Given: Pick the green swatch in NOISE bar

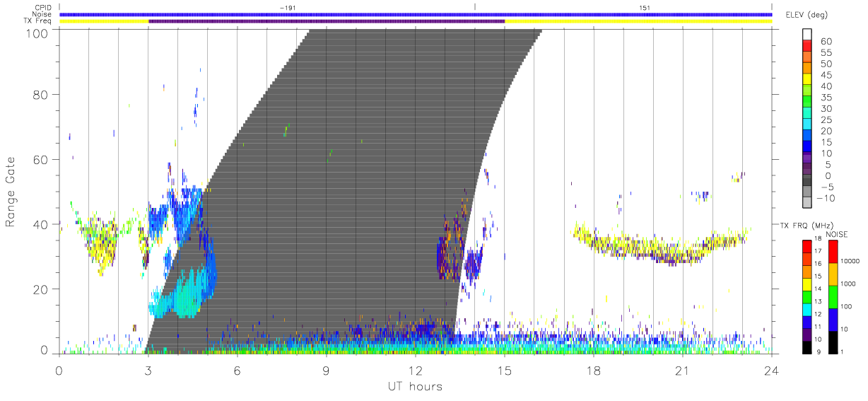Looking at the screenshot, I should pos(834,297).
